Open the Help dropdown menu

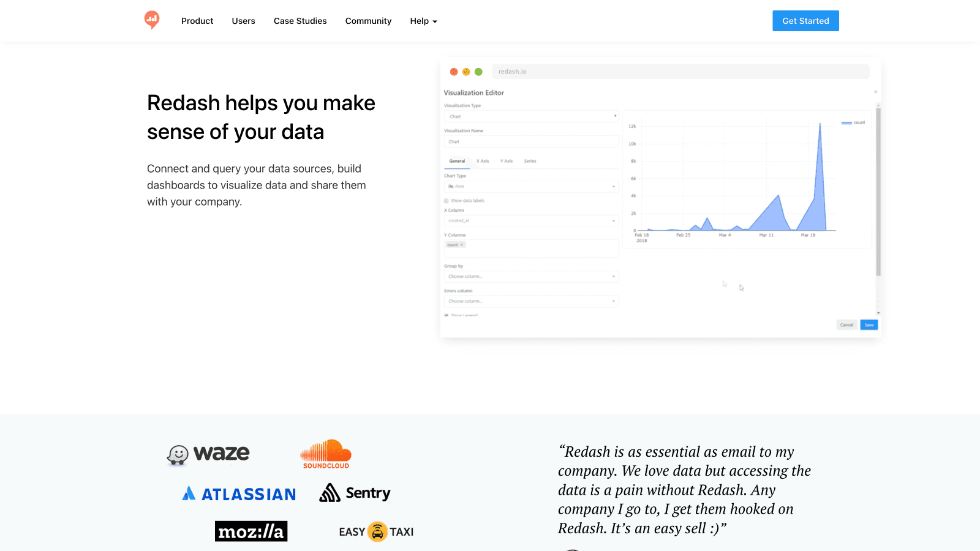click(x=423, y=21)
